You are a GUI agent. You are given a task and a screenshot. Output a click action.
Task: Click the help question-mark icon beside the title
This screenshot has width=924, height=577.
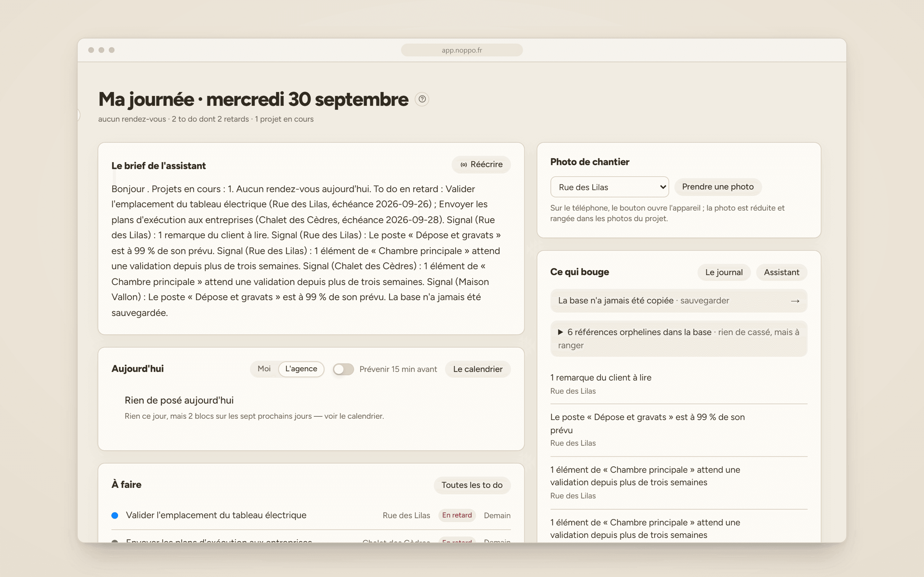[422, 99]
